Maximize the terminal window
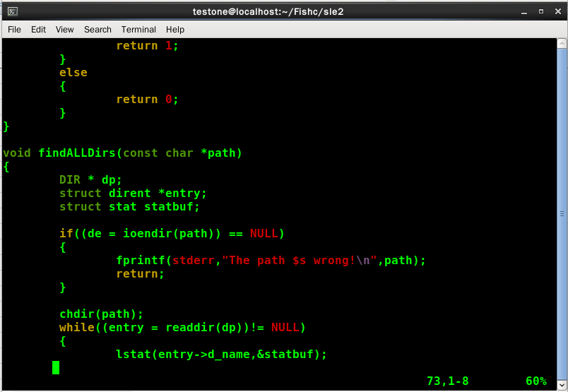This screenshot has height=392, width=568. click(x=540, y=11)
